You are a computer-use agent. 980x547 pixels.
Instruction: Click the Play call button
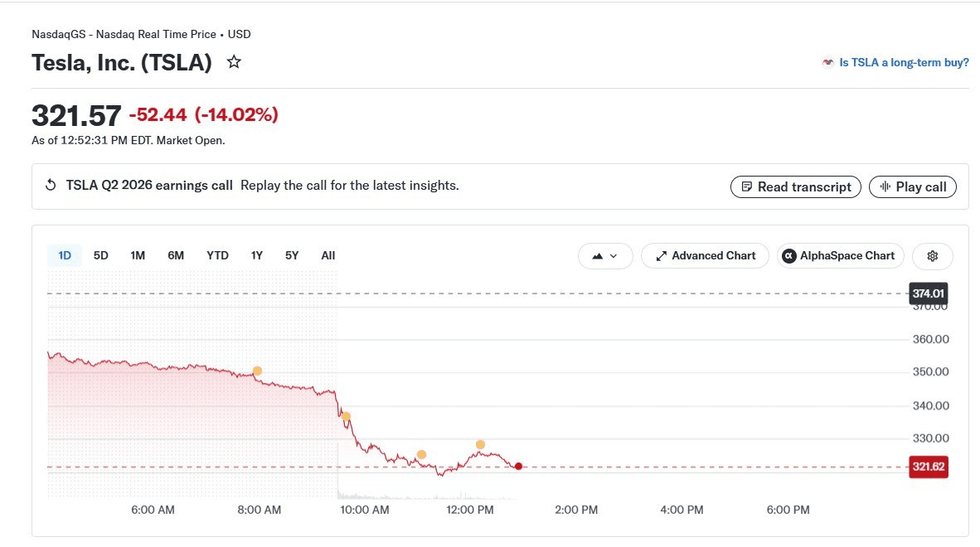[x=913, y=186]
